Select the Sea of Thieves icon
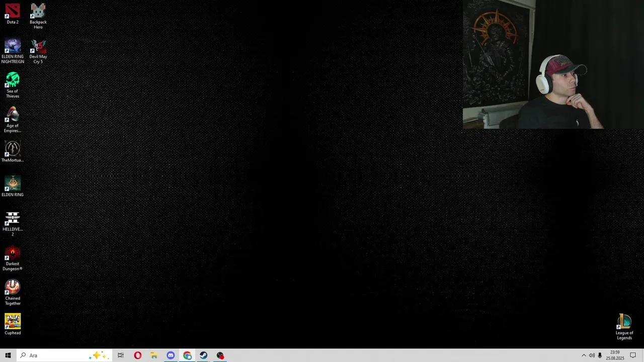Screen dimensions: 644x362 tap(13, 85)
